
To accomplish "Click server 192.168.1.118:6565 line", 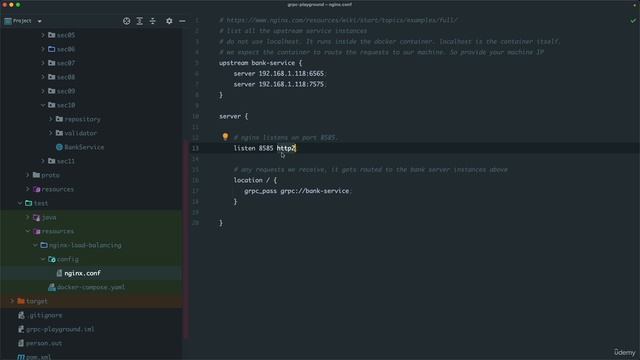I will (x=279, y=73).
